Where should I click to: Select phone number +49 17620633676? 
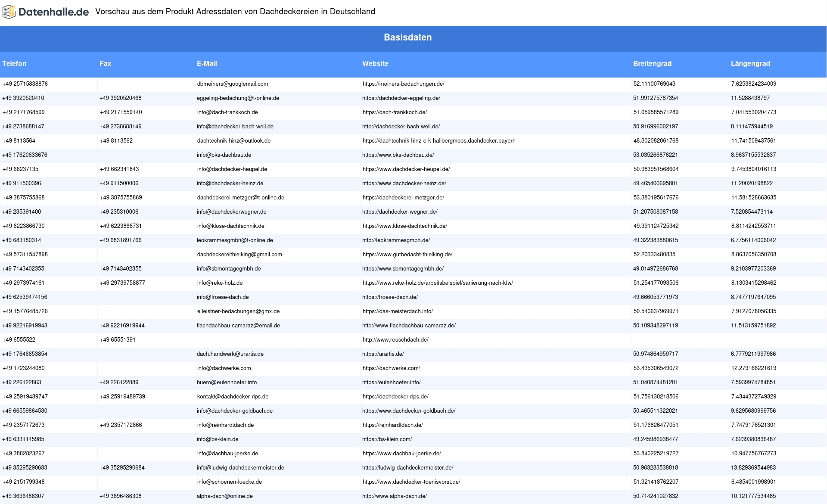tap(25, 155)
